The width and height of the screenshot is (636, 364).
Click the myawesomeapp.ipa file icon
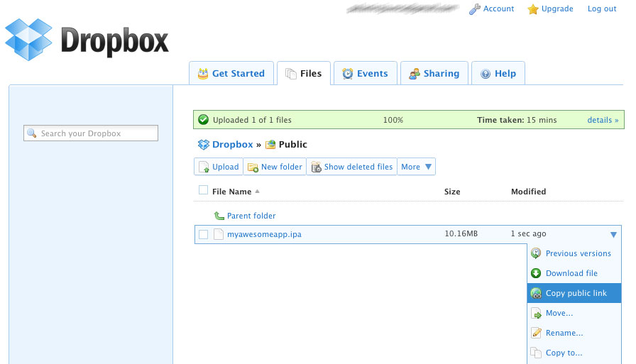coord(219,234)
